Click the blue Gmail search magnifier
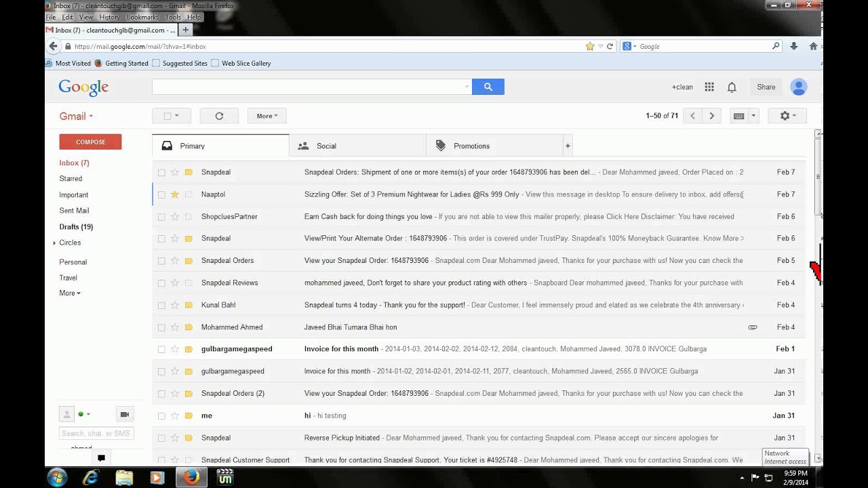This screenshot has height=488, width=868. click(488, 87)
